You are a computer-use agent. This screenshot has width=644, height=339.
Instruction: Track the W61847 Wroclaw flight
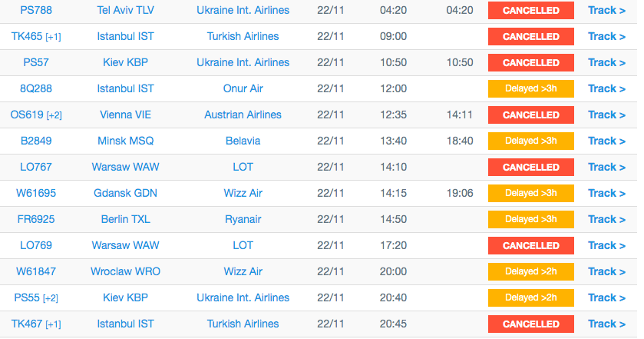point(606,271)
